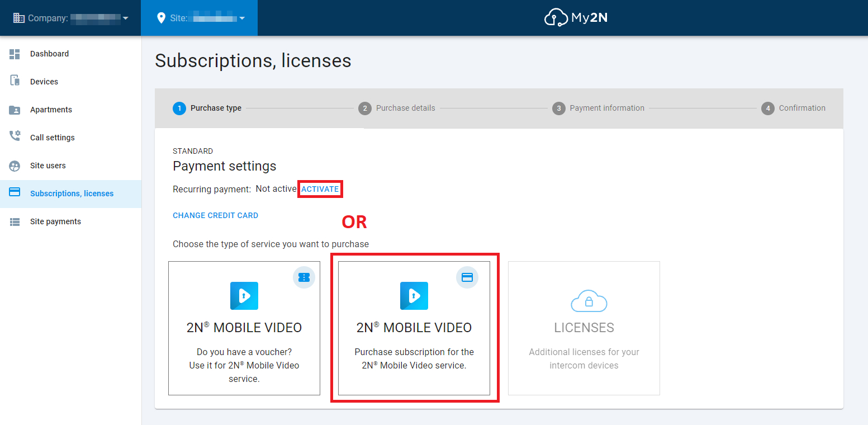
Task: Click the Devices icon in sidebar
Action: [x=15, y=81]
